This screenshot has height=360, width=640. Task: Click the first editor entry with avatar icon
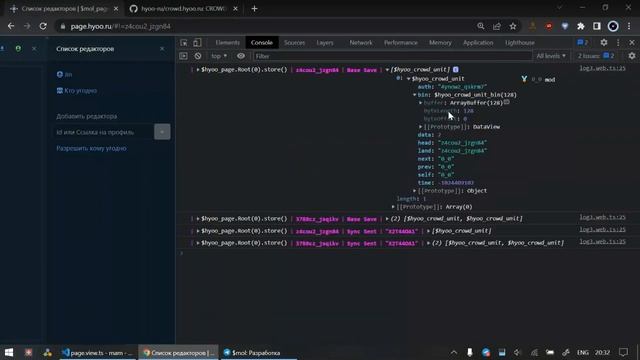coord(64,74)
